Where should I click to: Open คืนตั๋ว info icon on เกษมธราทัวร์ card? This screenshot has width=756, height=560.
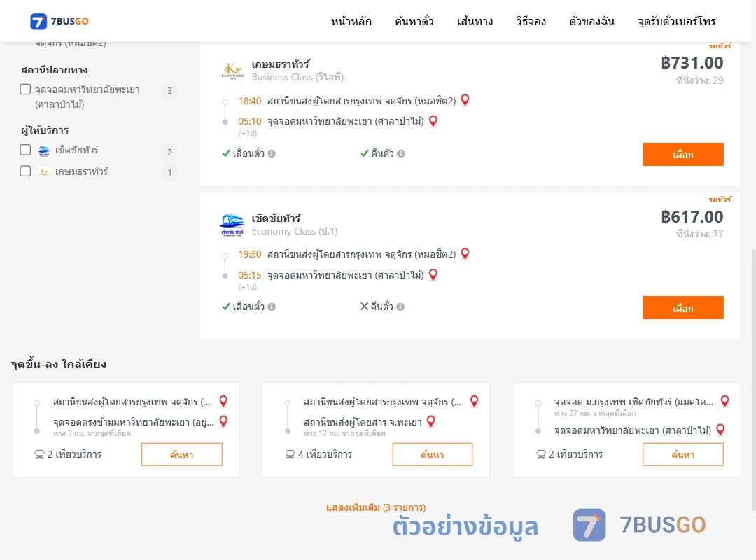[401, 153]
